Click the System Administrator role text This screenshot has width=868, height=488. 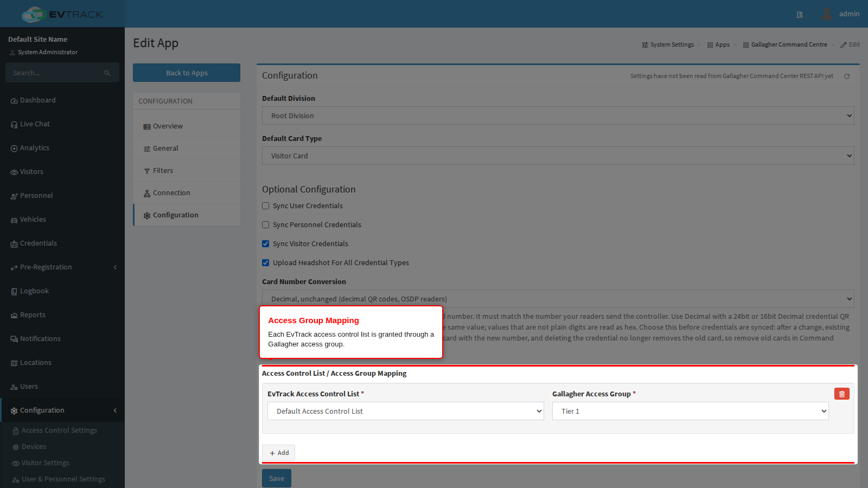[48, 52]
